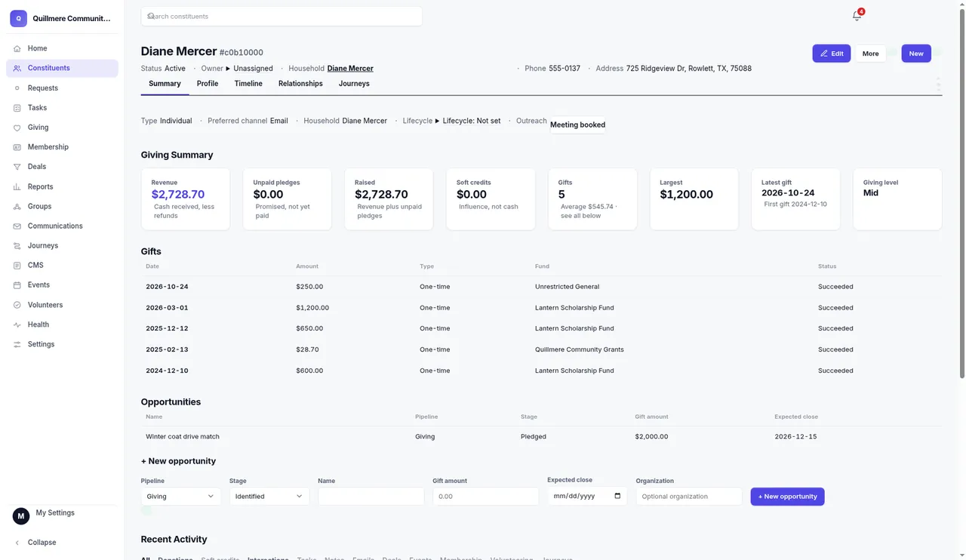The height and width of the screenshot is (560, 966).
Task: Focus the Search constituents field
Action: tap(281, 16)
